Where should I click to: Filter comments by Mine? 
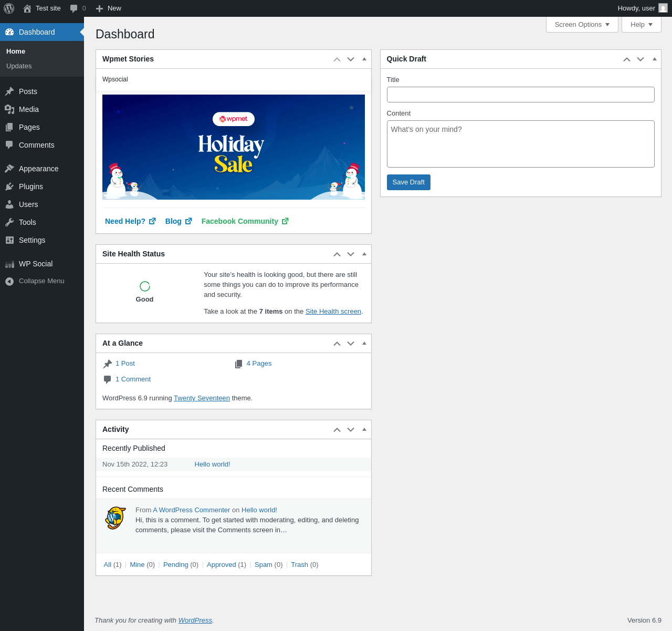click(x=137, y=565)
